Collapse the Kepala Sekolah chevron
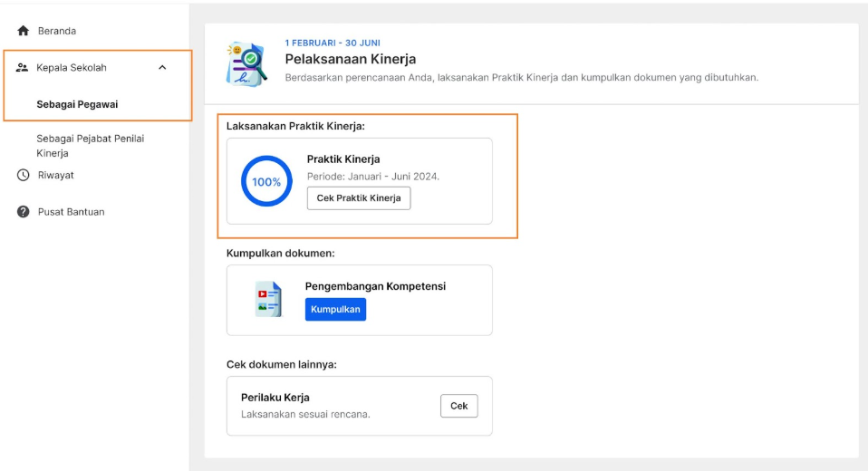Image resolution: width=868 pixels, height=471 pixels. pyautogui.click(x=162, y=68)
